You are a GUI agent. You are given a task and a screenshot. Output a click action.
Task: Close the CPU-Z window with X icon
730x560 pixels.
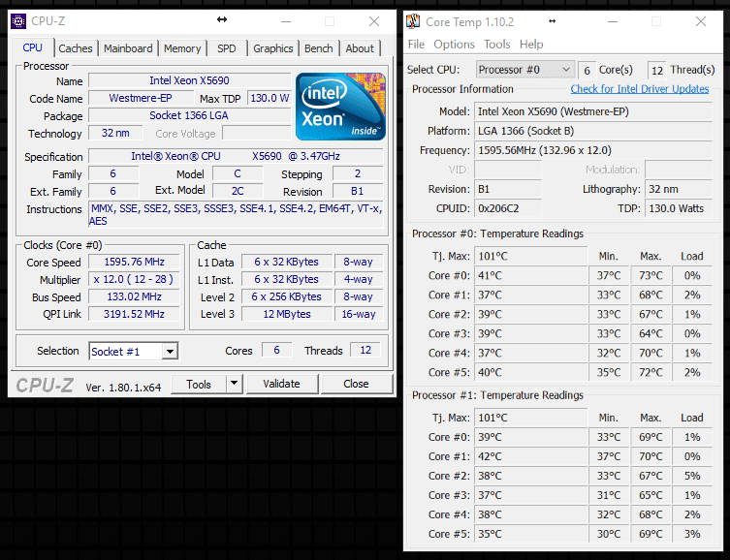point(374,21)
